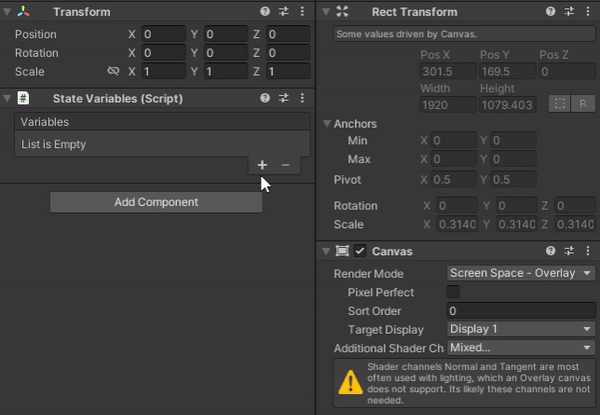Image resolution: width=600 pixels, height=415 pixels.
Task: Click the Add Component button
Action: pyautogui.click(x=156, y=202)
